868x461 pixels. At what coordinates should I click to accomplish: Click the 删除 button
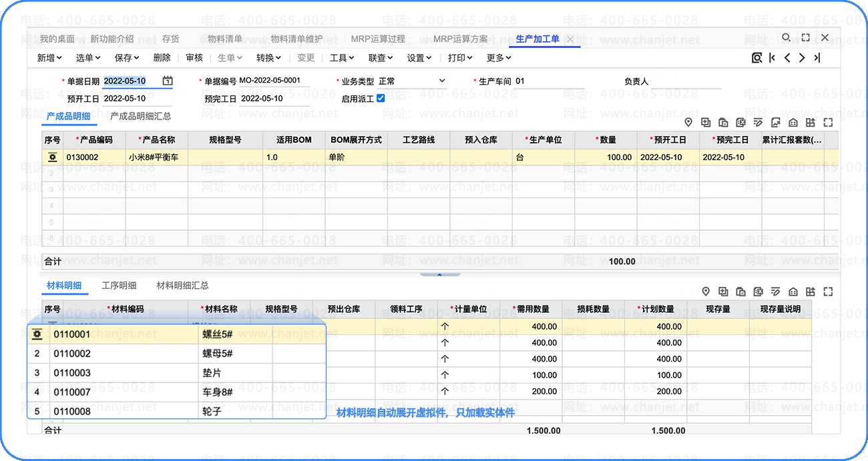pos(162,58)
